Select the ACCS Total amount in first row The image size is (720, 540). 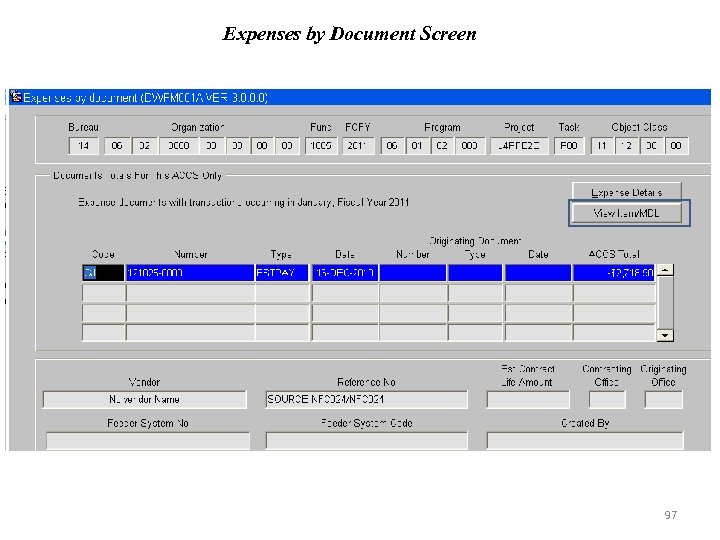tap(614, 273)
